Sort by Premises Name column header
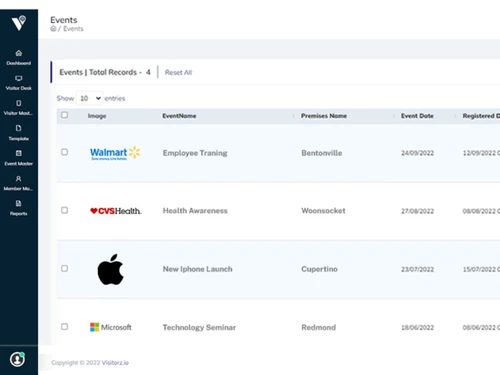Viewport: 500px width, 375px height. tap(324, 116)
